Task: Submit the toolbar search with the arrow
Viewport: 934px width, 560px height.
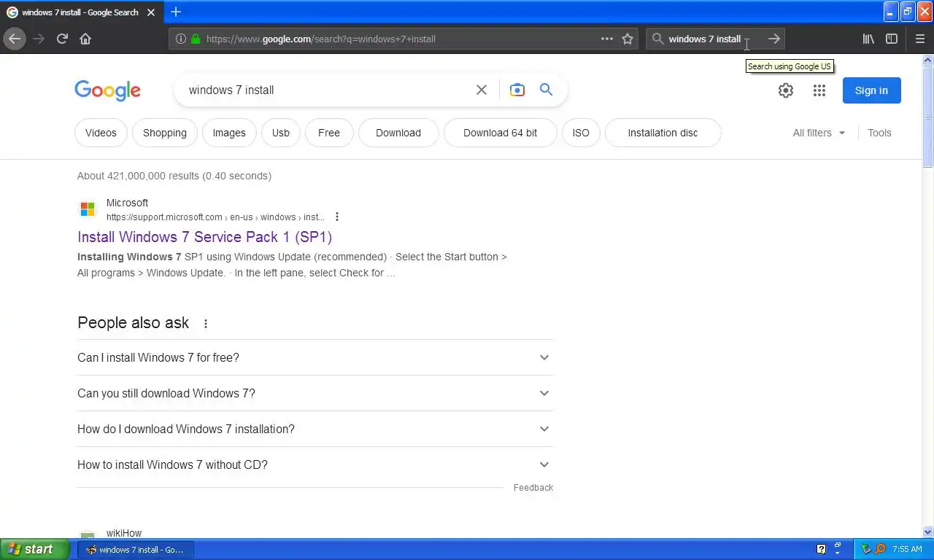Action: point(774,39)
